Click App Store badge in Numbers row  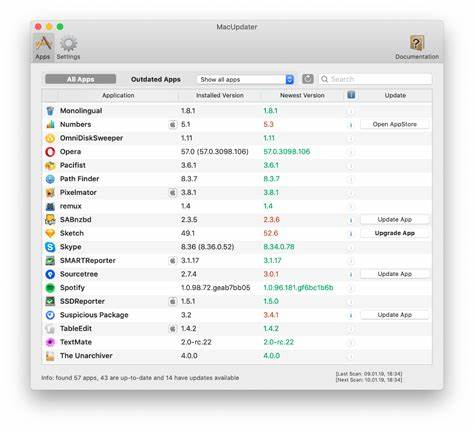[173, 125]
